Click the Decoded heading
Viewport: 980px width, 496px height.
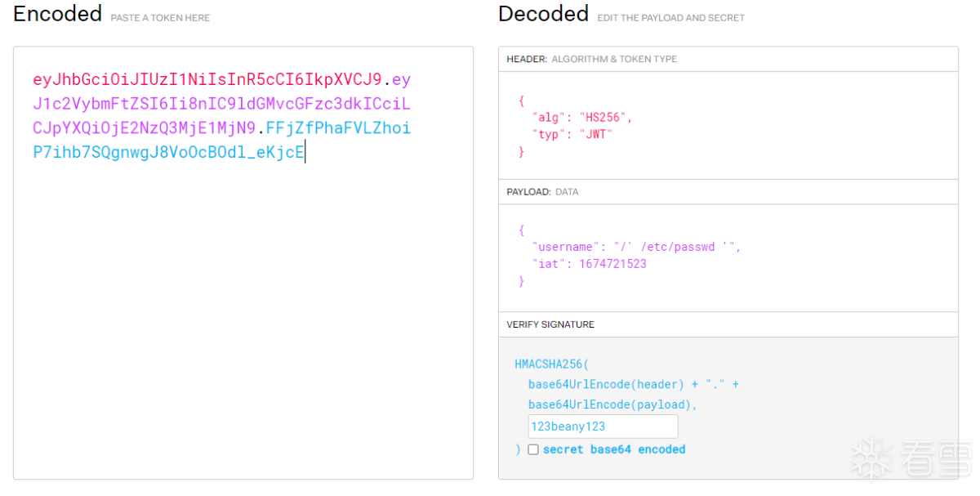pyautogui.click(x=543, y=14)
